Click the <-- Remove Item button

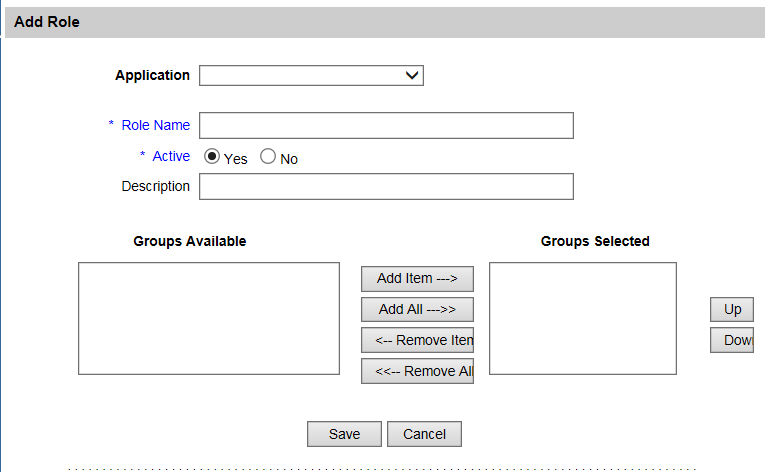(417, 340)
